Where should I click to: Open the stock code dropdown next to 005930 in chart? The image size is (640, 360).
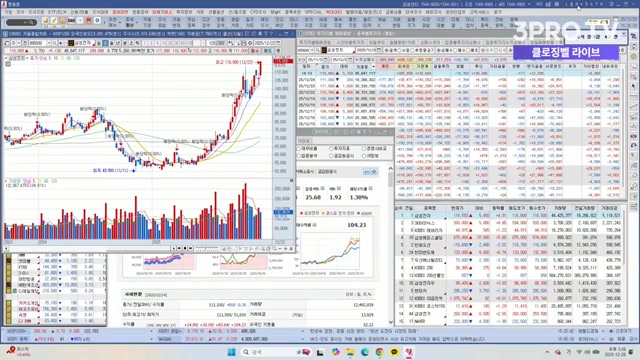tap(49, 43)
